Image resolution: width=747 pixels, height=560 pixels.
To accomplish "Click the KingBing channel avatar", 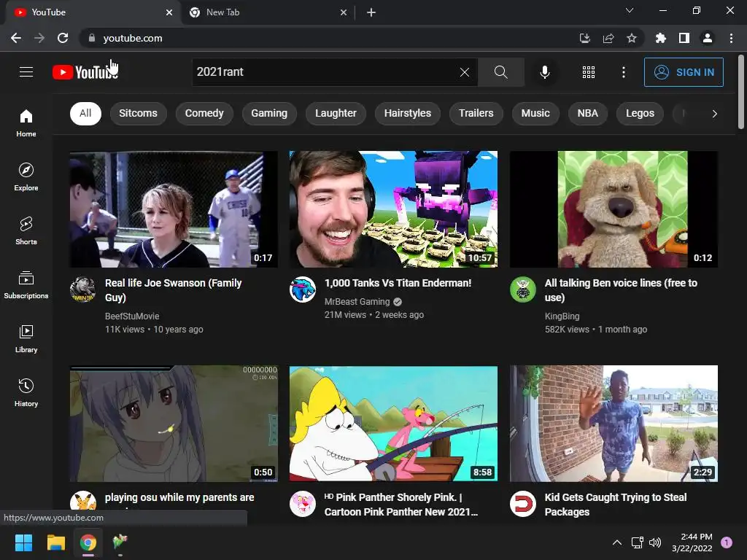I will coord(522,289).
